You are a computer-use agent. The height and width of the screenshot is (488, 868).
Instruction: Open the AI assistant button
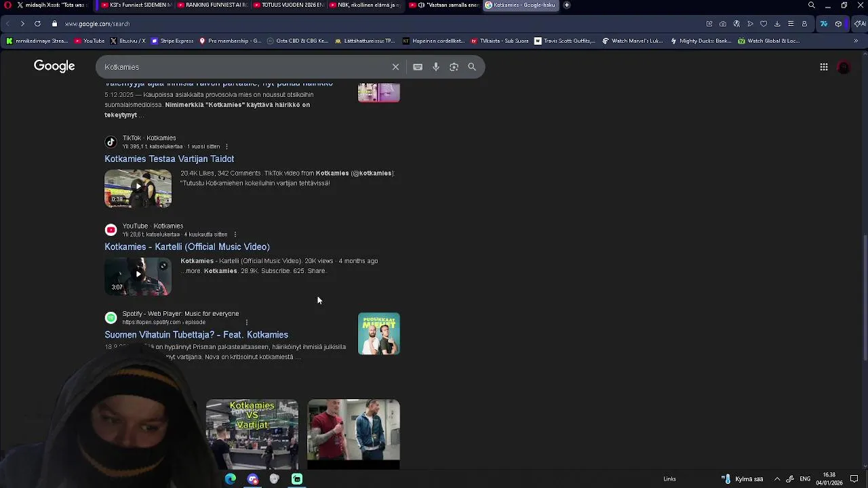pos(860,24)
